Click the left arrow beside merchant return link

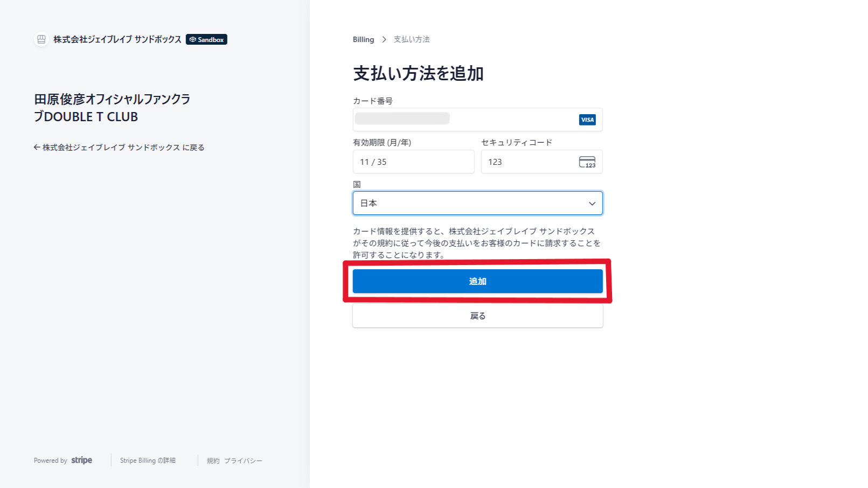pyautogui.click(x=37, y=147)
